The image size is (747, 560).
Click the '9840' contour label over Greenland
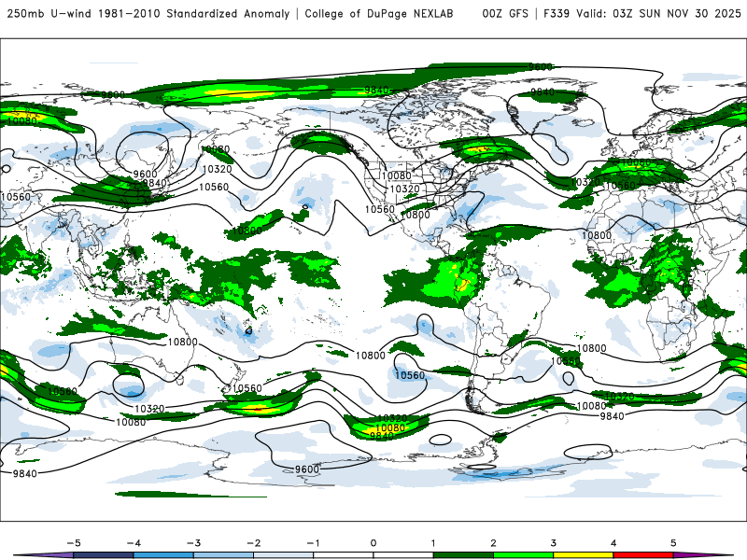click(543, 91)
